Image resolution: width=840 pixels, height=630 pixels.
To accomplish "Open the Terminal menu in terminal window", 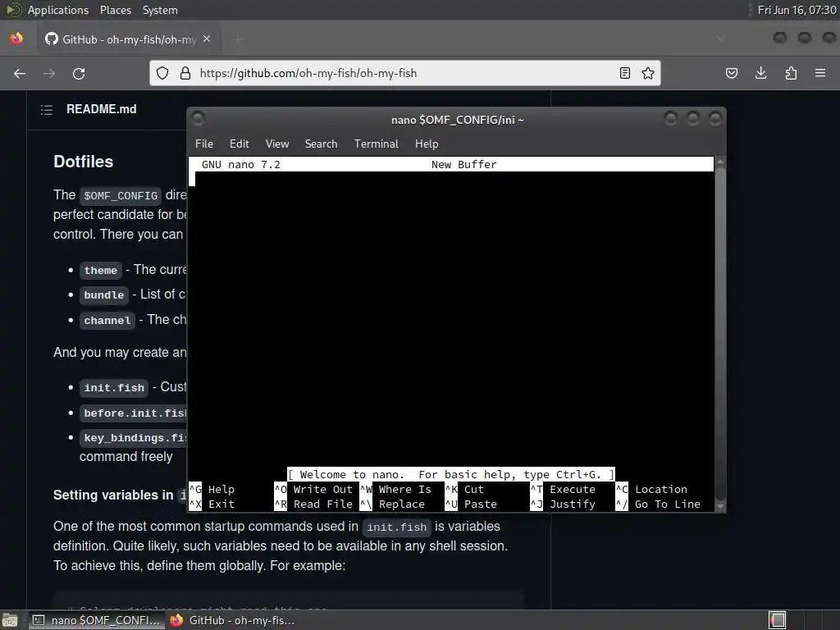I will click(x=376, y=144).
